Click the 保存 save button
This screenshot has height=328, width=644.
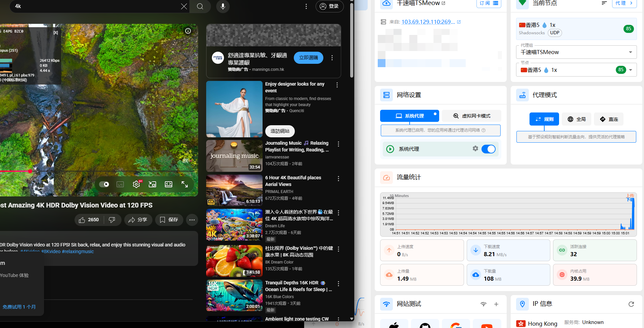click(x=169, y=220)
